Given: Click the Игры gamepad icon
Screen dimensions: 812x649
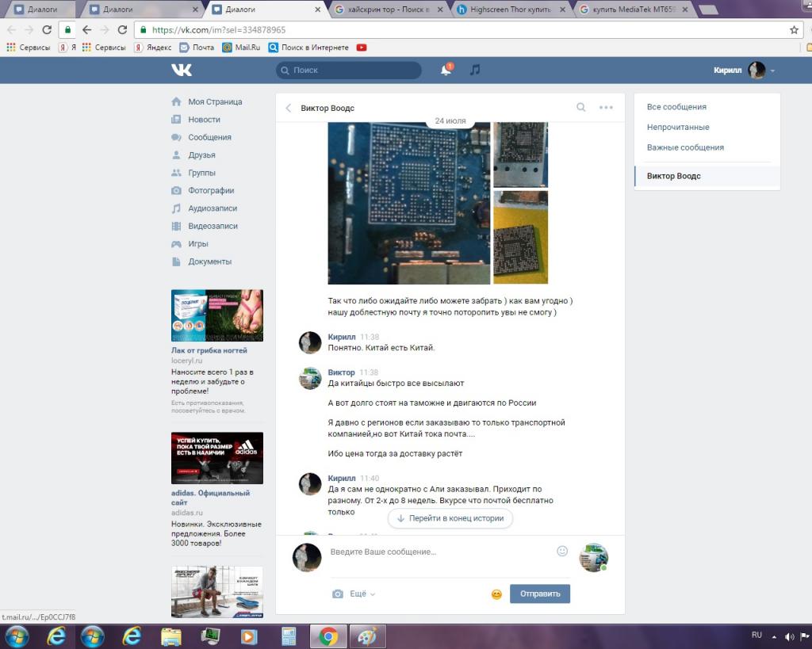Looking at the screenshot, I should point(176,244).
